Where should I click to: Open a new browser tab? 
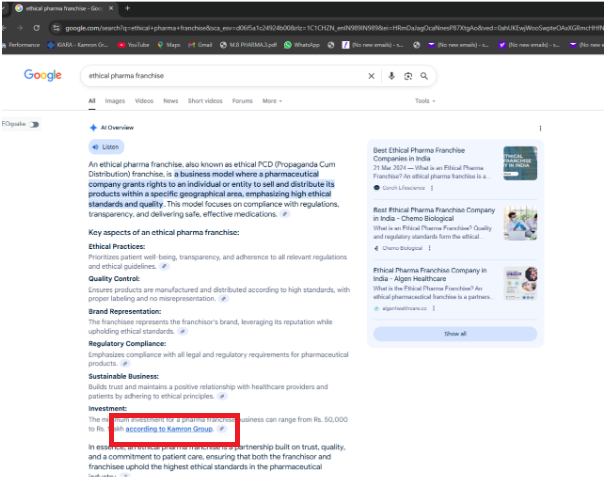pyautogui.click(x=127, y=8)
